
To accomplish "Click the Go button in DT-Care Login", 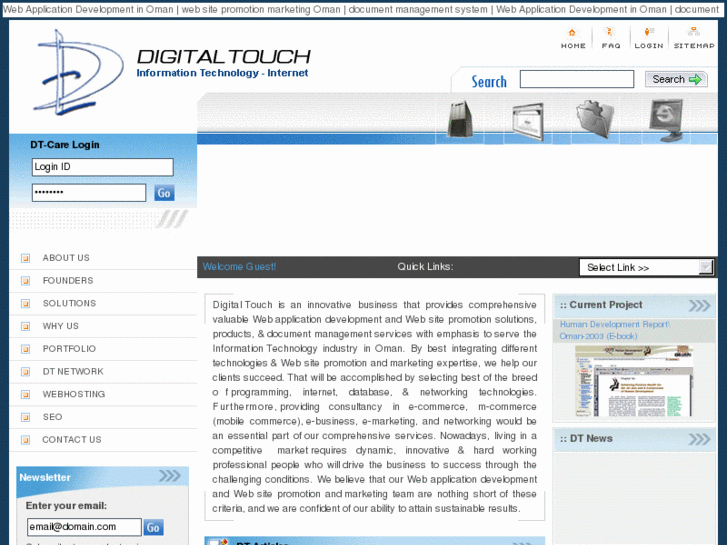I will pyautogui.click(x=164, y=193).
